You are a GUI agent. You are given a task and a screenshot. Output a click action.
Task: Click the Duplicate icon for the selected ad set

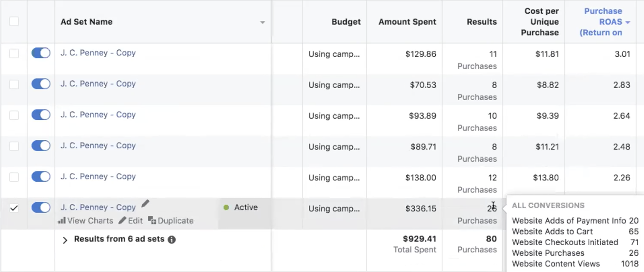[152, 220]
